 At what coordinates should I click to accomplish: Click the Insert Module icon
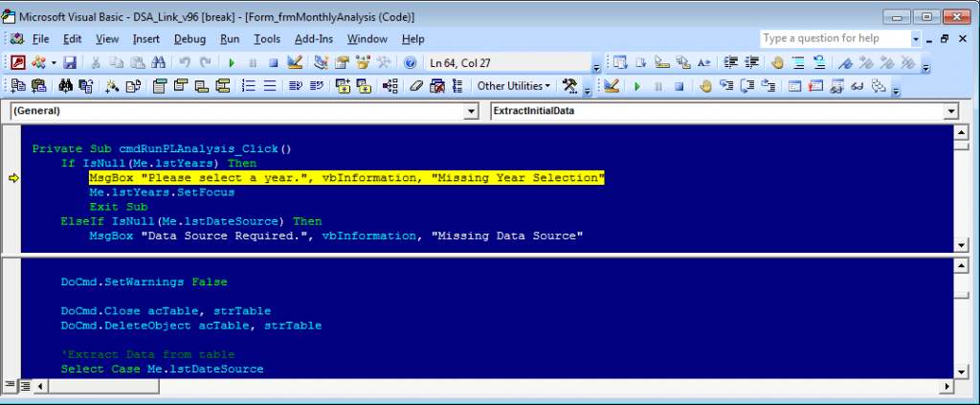pyautogui.click(x=38, y=62)
